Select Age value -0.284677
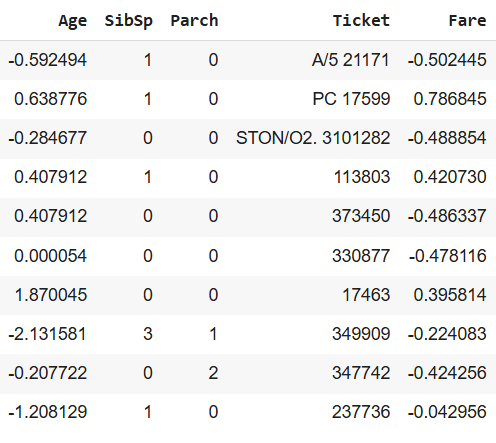 pyautogui.click(x=48, y=138)
